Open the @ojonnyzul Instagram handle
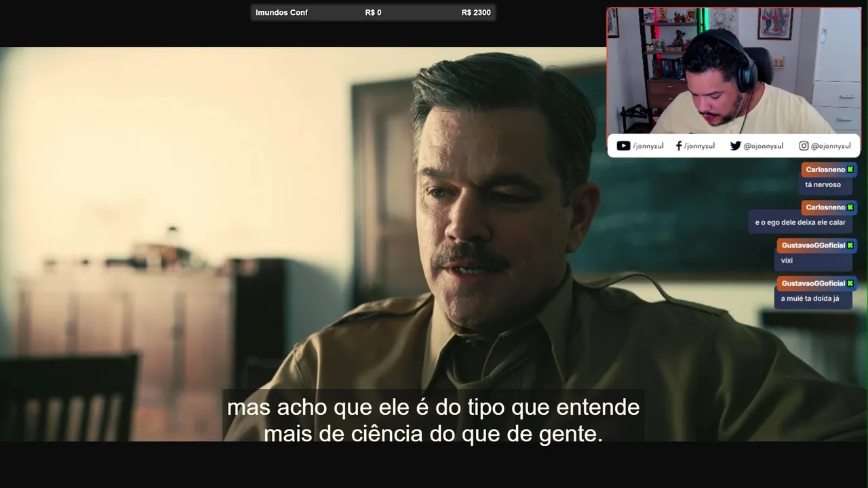Viewport: 868px width, 488px height. (831, 146)
